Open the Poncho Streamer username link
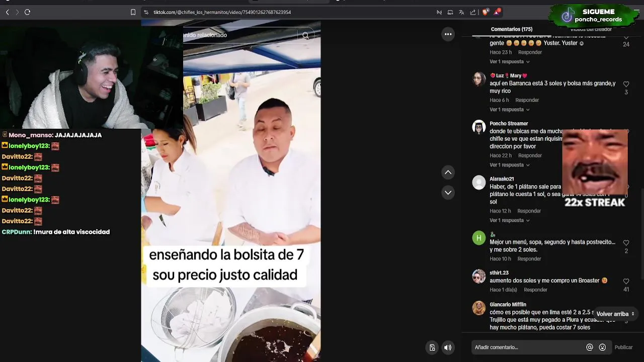644x362 pixels. click(509, 124)
